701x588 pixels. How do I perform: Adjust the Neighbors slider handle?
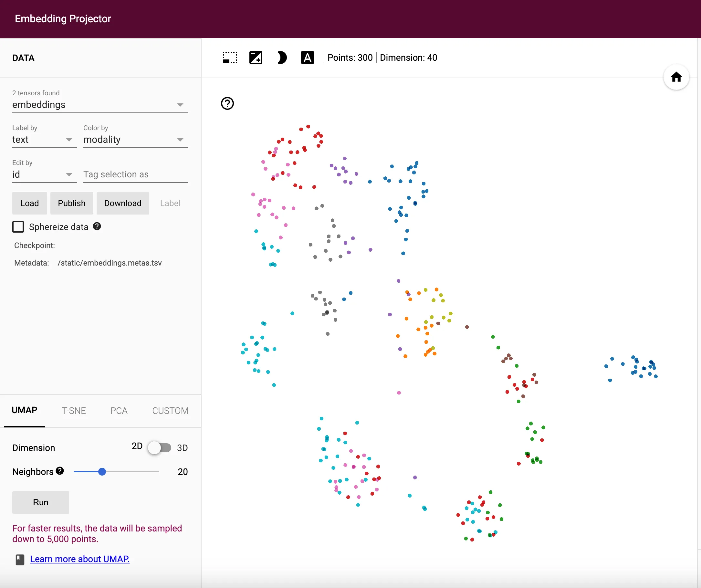tap(102, 471)
